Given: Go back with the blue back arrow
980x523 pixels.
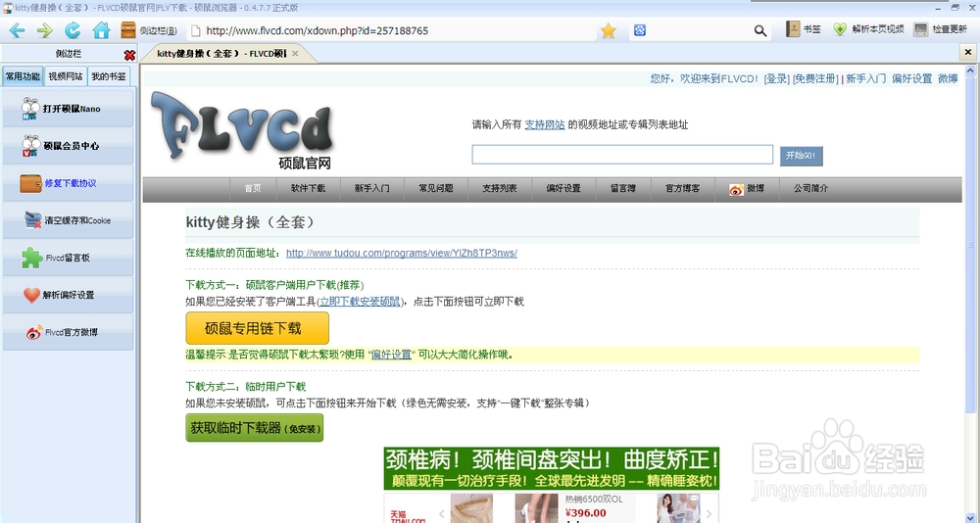Looking at the screenshot, I should 17,30.
